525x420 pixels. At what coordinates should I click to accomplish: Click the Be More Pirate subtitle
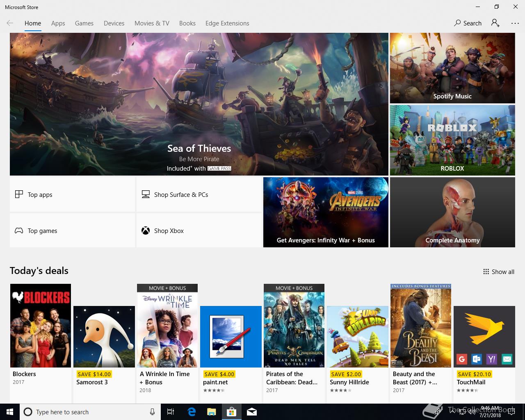click(199, 159)
